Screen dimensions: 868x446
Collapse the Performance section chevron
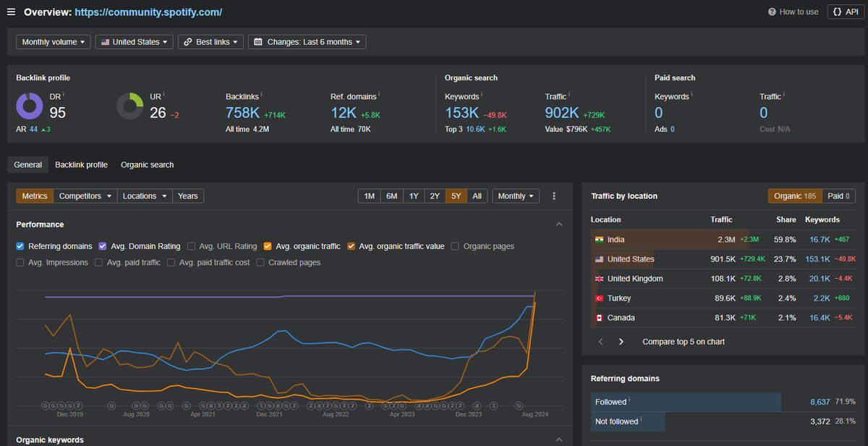[x=559, y=224]
